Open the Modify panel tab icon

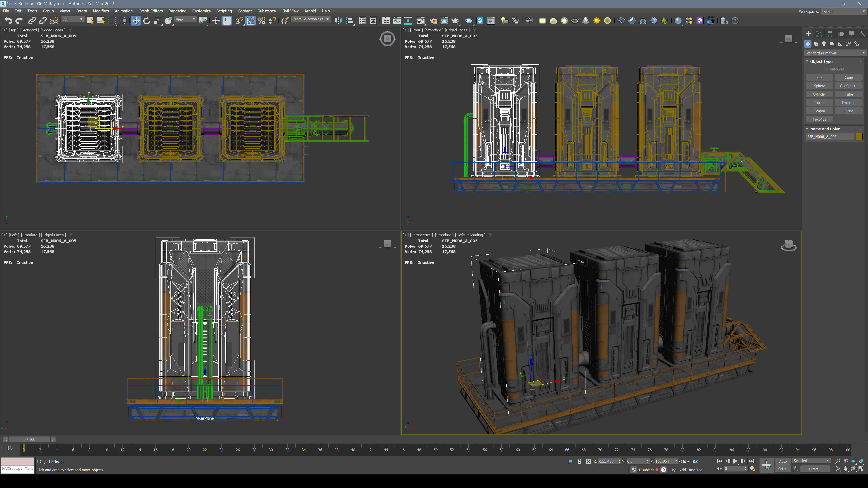[819, 34]
